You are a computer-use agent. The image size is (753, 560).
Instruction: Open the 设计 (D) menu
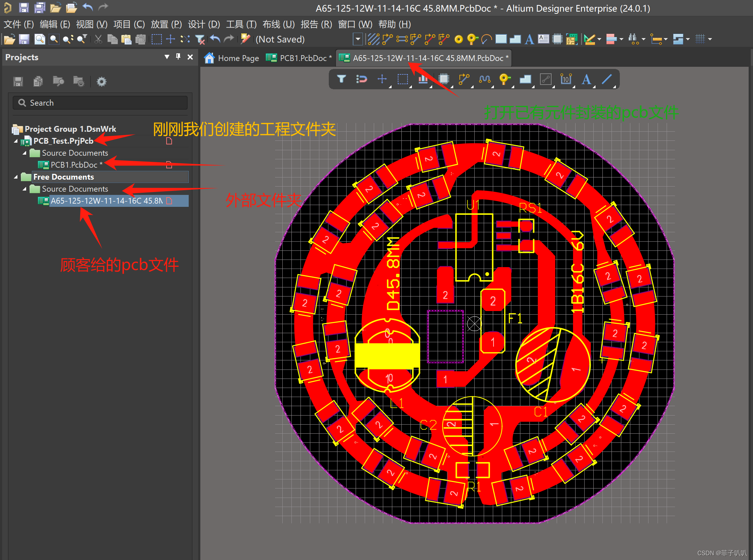[204, 24]
